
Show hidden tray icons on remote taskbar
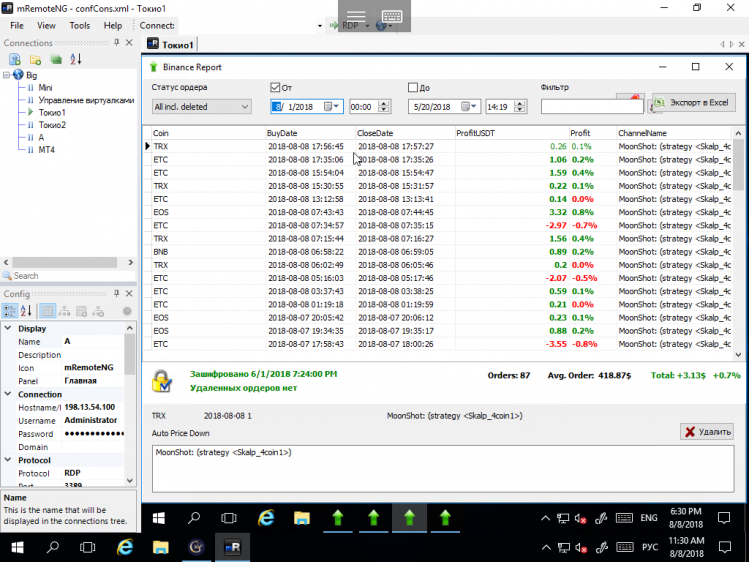click(545, 518)
